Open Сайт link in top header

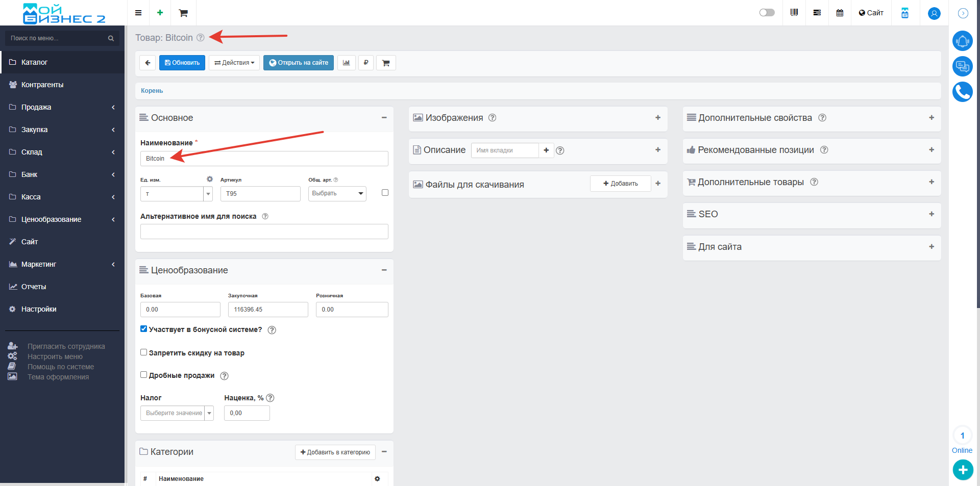pyautogui.click(x=871, y=13)
